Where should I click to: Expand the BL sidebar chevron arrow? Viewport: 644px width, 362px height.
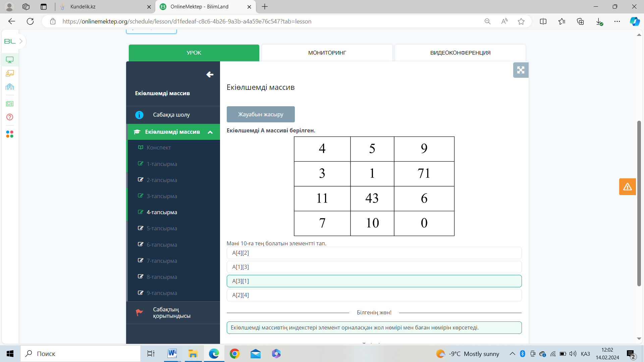(21, 41)
